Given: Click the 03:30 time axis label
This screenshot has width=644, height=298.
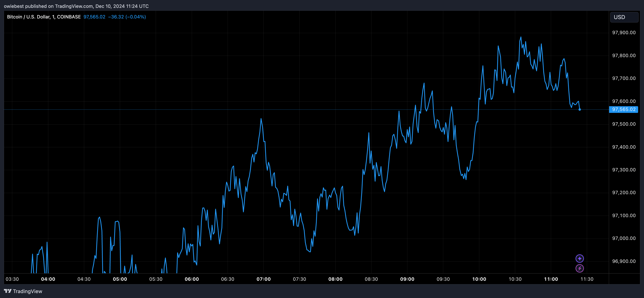Looking at the screenshot, I should pyautogui.click(x=12, y=279).
